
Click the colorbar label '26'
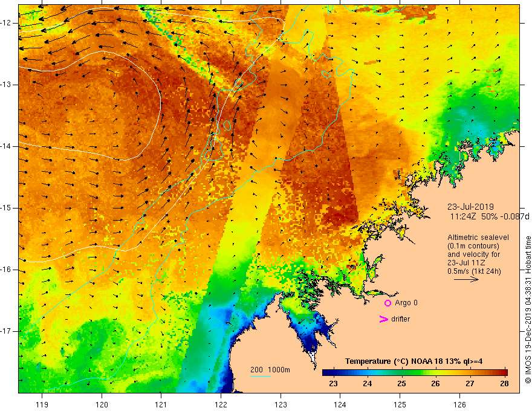click(436, 384)
